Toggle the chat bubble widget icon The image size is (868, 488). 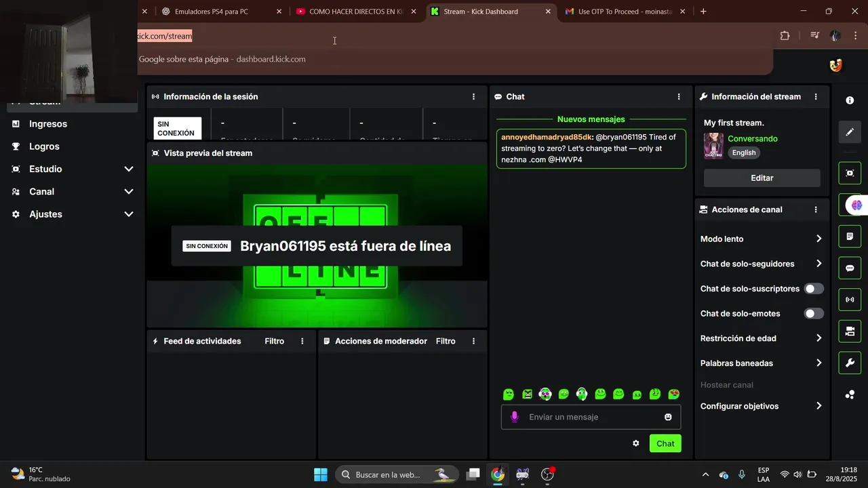[x=850, y=268]
